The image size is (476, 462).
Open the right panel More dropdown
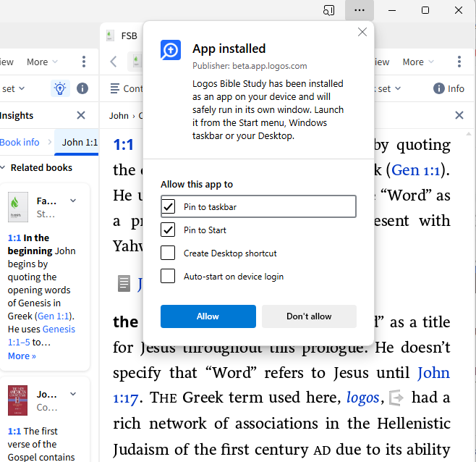(418, 62)
